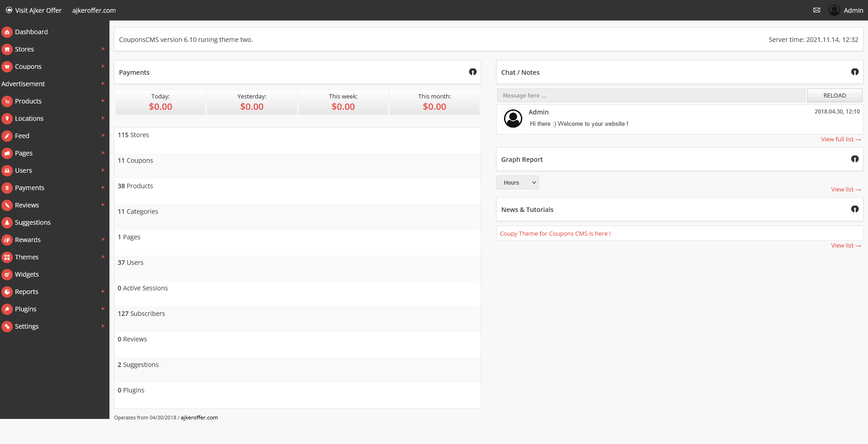Click the Suggestions bell icon
Screen dimensions: 868x444
click(7, 222)
